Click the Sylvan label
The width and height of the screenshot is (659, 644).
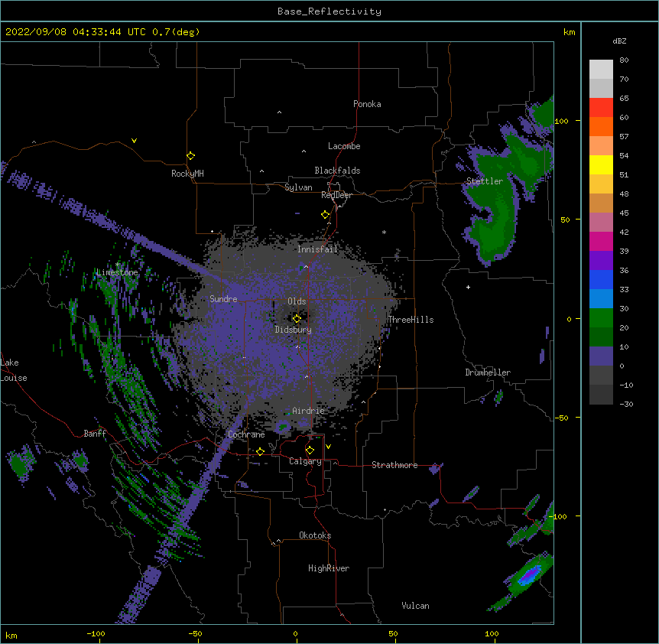(298, 187)
